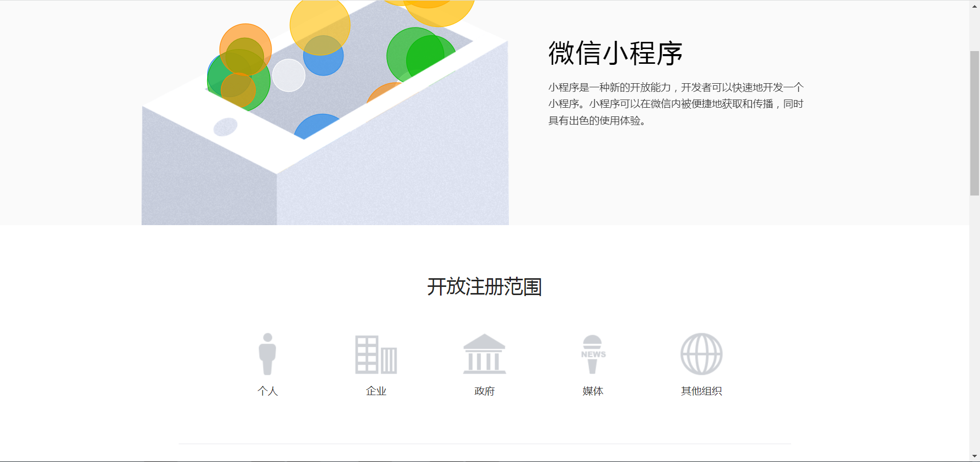980x462 pixels.
Task: Click the 微信小程序 heading
Action: click(x=615, y=53)
